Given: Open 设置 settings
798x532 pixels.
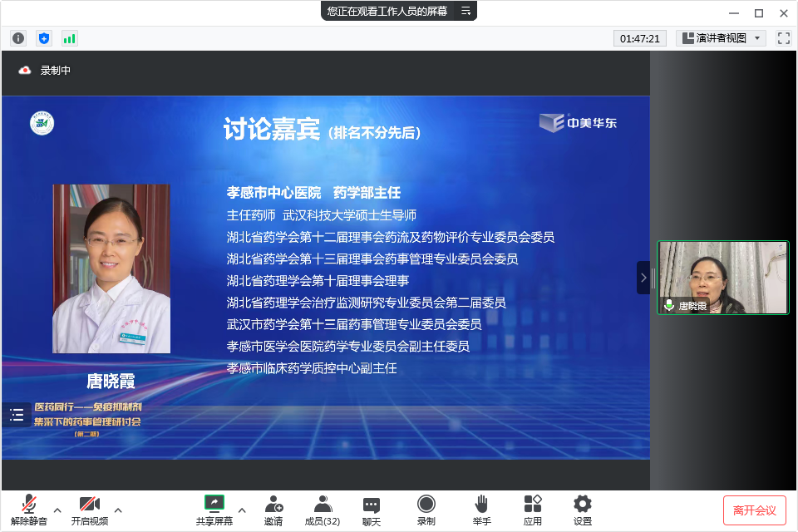Looking at the screenshot, I should click(583, 510).
